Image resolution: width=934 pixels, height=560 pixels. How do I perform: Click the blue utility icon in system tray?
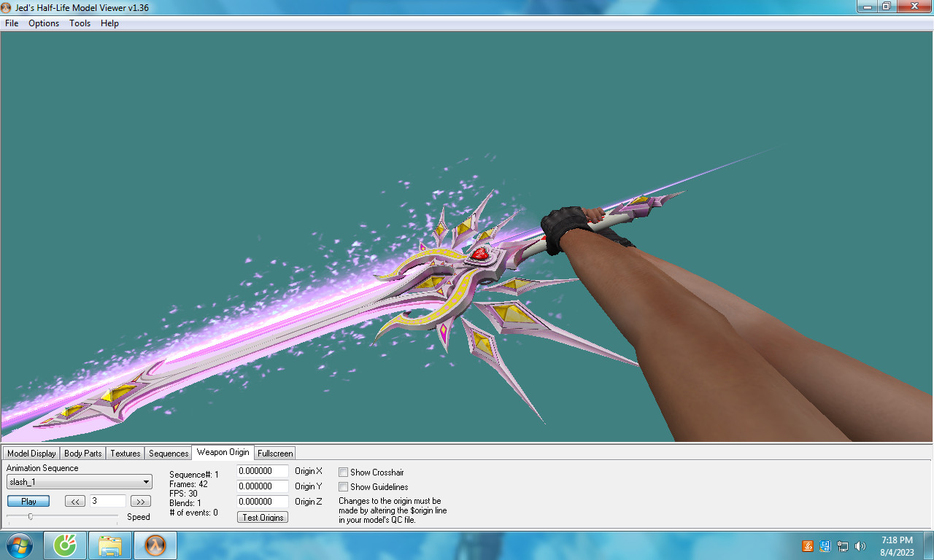coord(825,545)
